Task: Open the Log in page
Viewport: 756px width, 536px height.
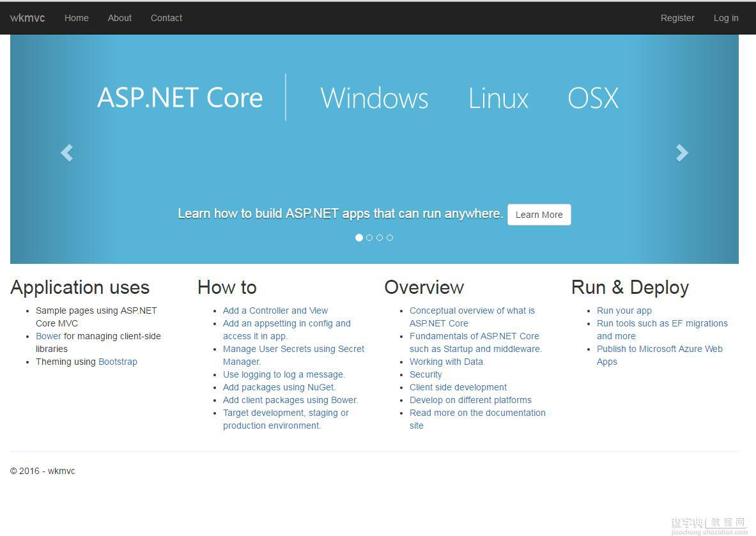Action: [726, 18]
